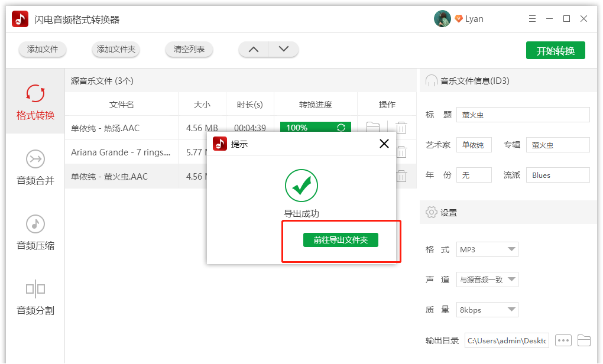Click 前往导出文件夹 in the dialog

341,240
